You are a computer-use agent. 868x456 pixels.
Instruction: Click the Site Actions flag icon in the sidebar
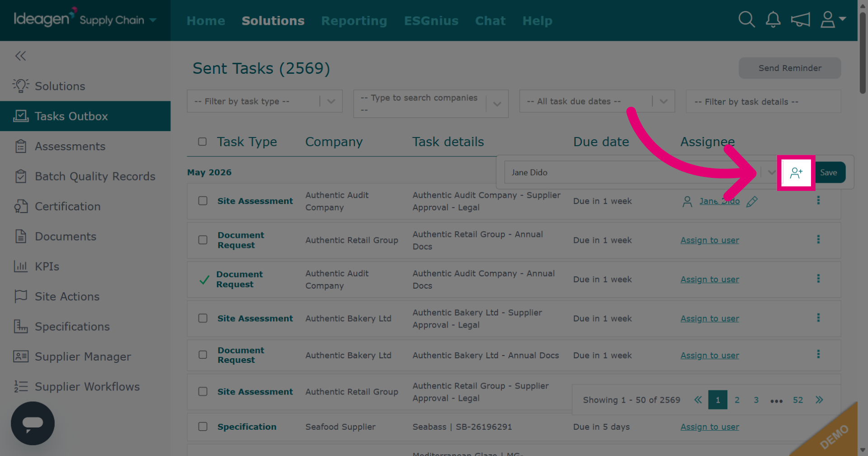tap(21, 296)
